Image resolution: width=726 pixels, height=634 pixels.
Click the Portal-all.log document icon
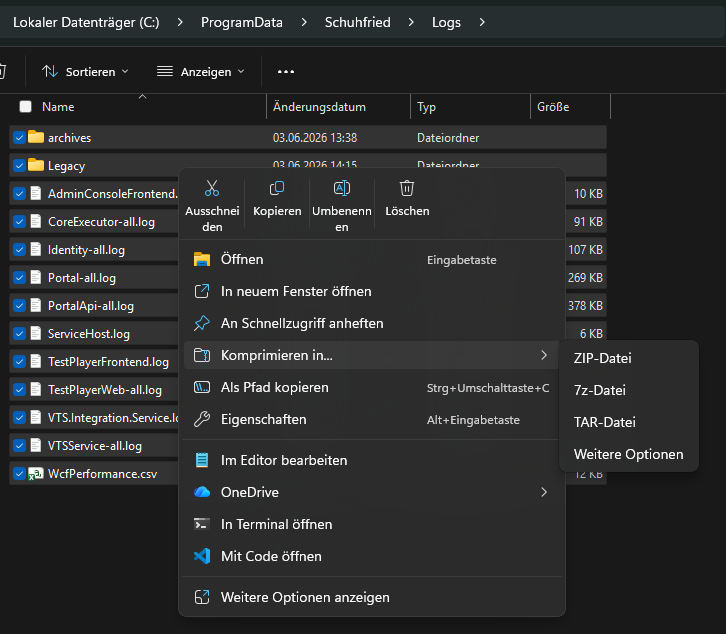pos(36,277)
